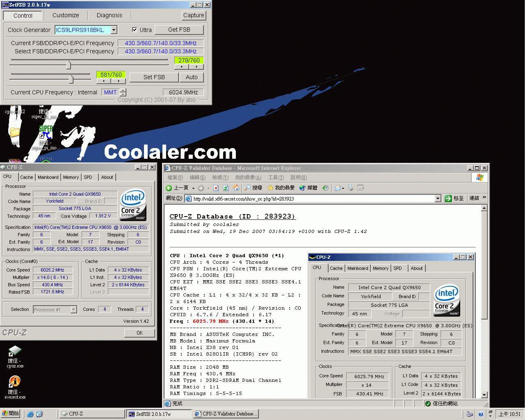Click the lower FSB slider handle
Screen dimensions: 525x420
(71, 79)
